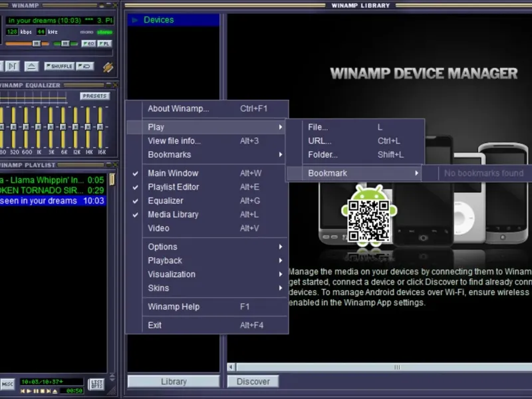Viewport: 532px width, 399px height.
Task: Click the 16K equalizer band slider
Action: [100, 127]
